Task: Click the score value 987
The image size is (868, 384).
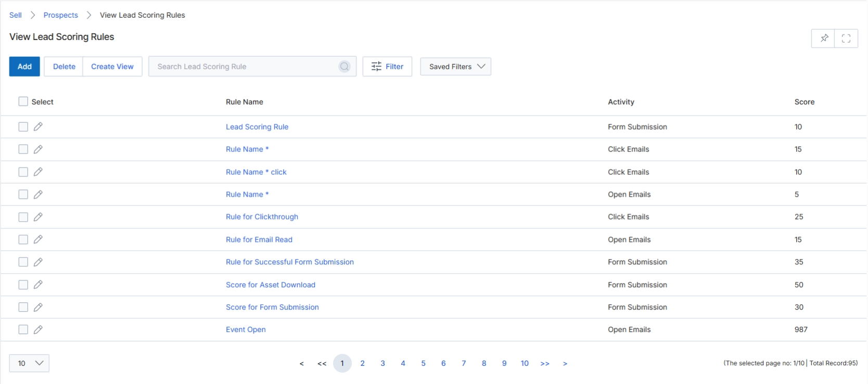Action: pyautogui.click(x=801, y=330)
